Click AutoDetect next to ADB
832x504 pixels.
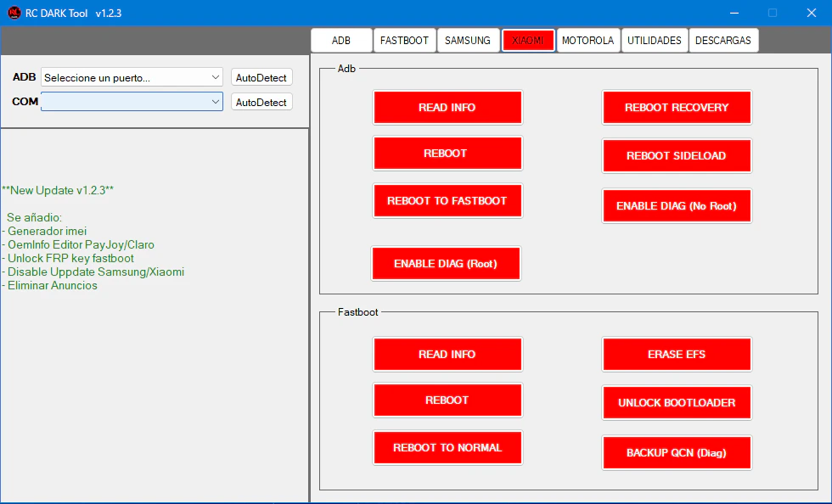261,77
